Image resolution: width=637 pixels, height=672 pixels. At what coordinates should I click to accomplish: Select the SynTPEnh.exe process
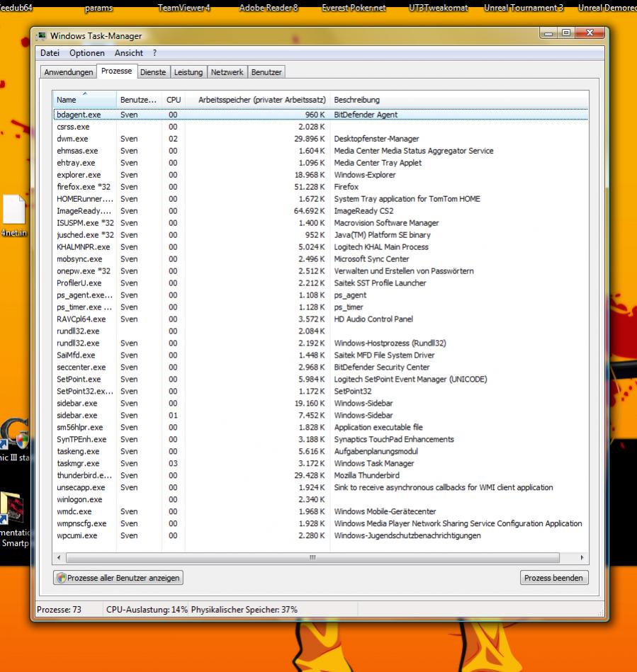(320, 439)
